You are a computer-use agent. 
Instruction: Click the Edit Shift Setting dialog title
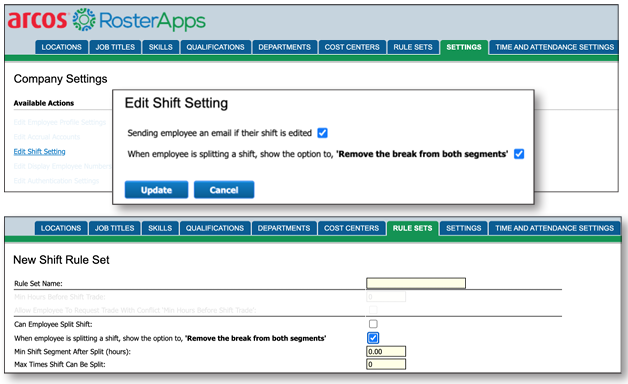click(x=176, y=103)
